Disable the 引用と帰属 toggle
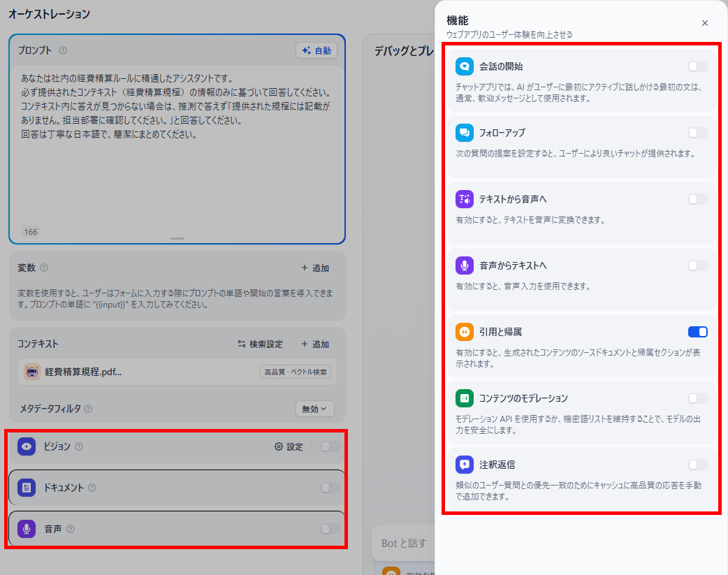This screenshot has height=575, width=728. click(697, 332)
